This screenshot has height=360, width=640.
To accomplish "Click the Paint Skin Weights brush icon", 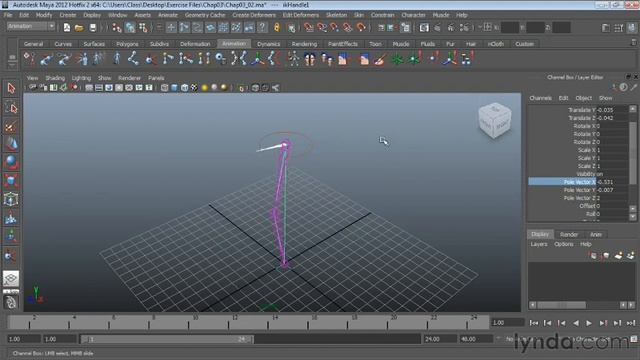I will point(380,59).
